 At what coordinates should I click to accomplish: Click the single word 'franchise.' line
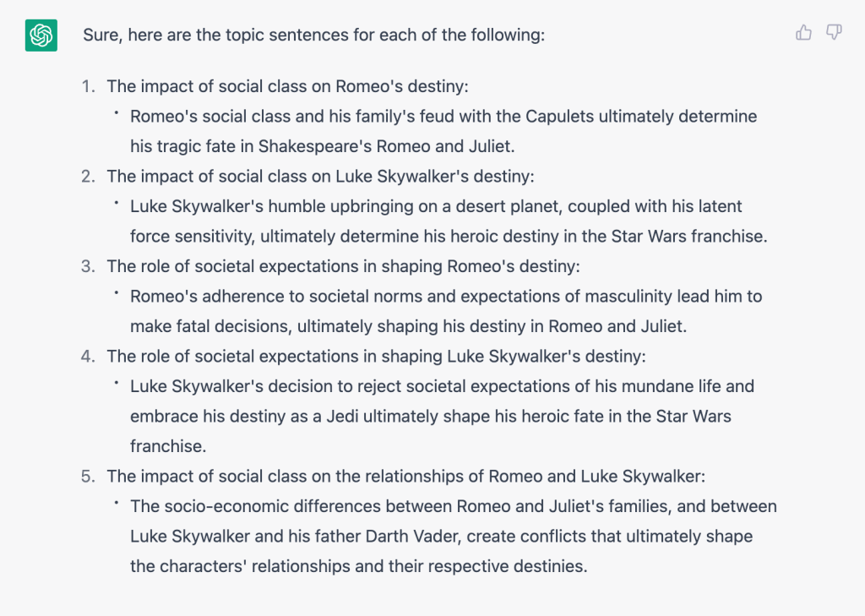tap(168, 446)
